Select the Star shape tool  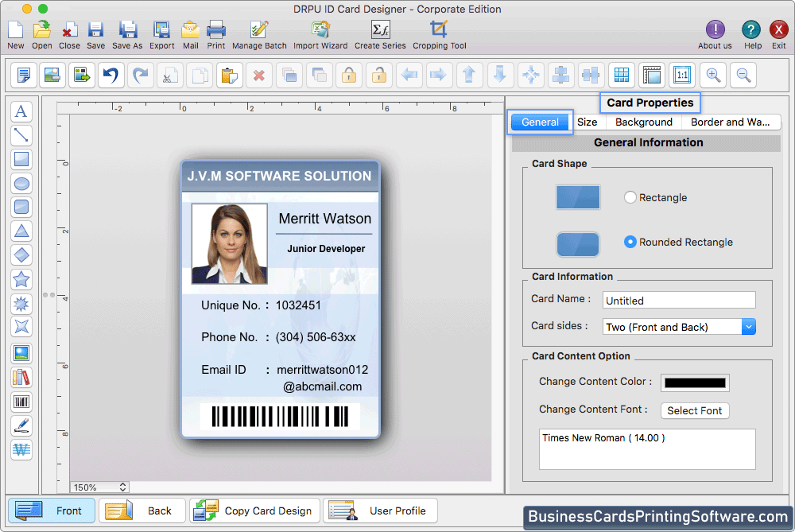(x=21, y=279)
